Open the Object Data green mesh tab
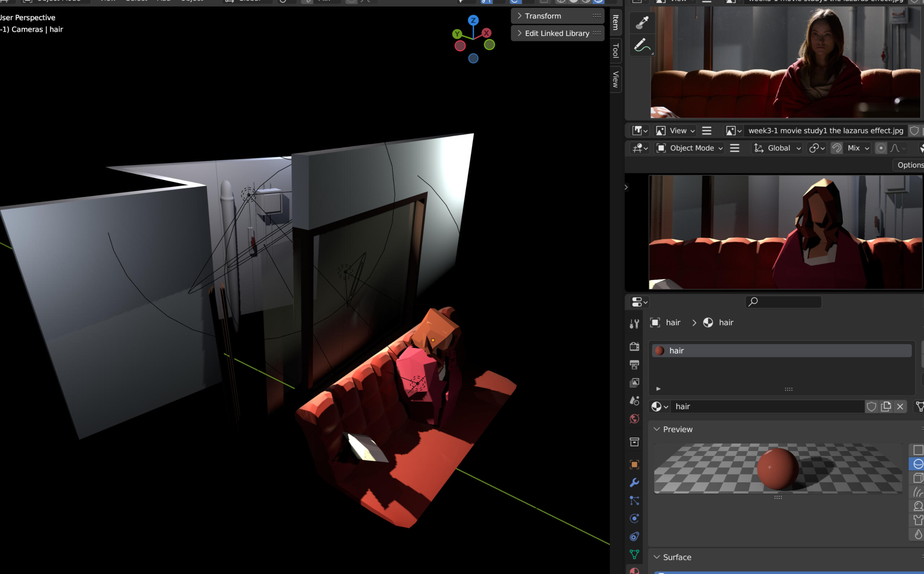The image size is (924, 574). pyautogui.click(x=634, y=554)
